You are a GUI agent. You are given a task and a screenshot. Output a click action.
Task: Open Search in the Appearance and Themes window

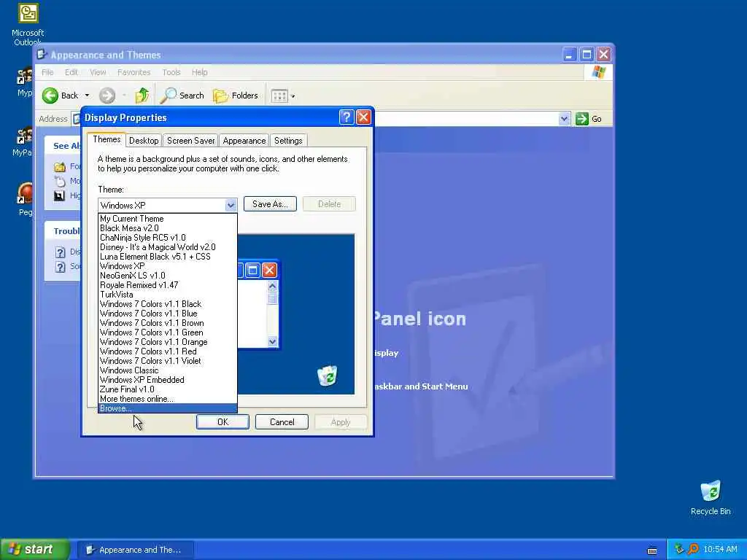point(182,96)
